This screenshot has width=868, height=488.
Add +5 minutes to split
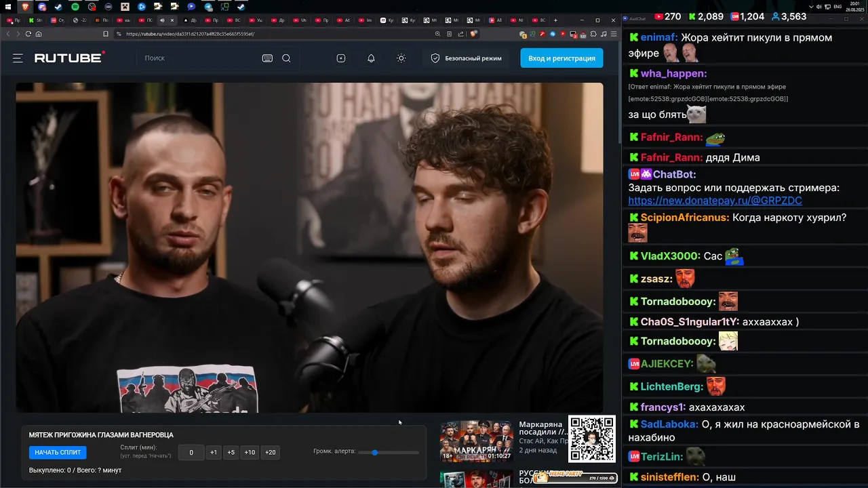point(231,452)
